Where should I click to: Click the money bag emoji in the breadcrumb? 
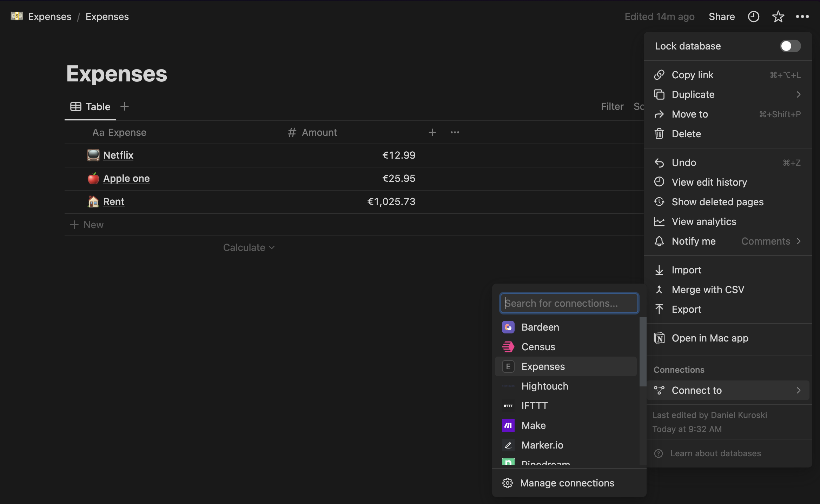pyautogui.click(x=16, y=16)
